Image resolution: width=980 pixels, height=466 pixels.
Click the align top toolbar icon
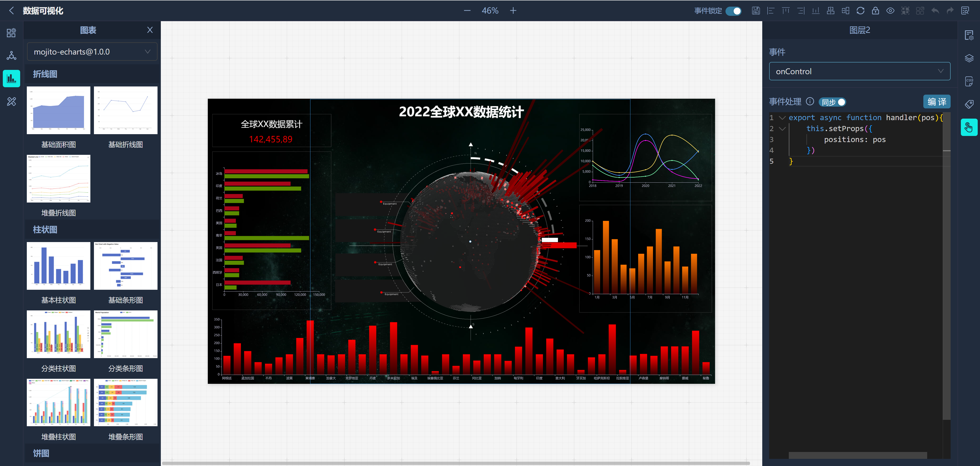coord(785,11)
